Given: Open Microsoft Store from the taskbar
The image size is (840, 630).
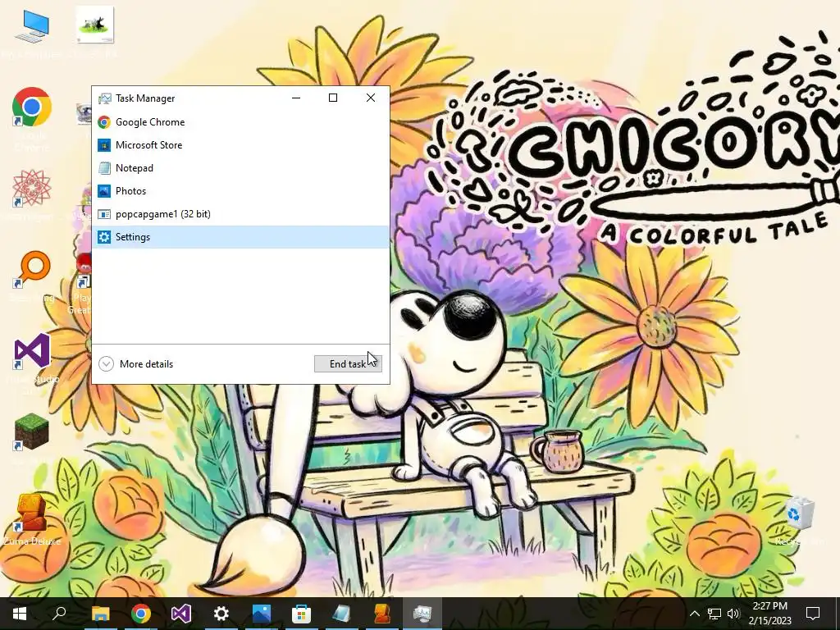Looking at the screenshot, I should pos(302,614).
